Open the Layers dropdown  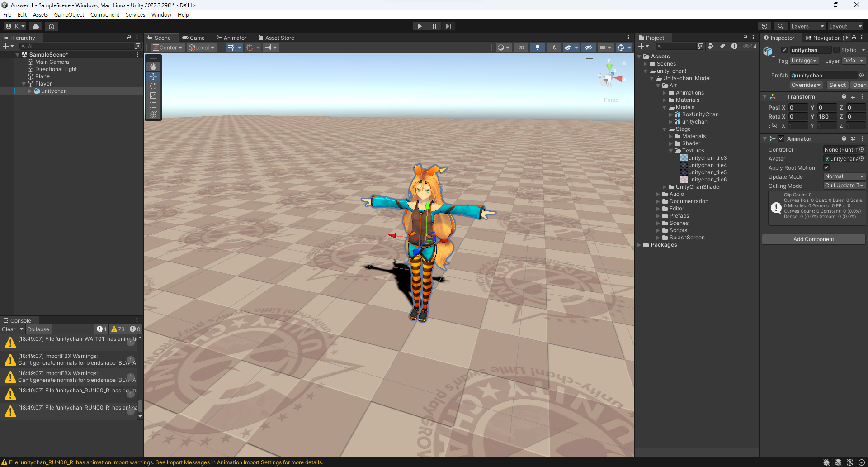(x=807, y=26)
